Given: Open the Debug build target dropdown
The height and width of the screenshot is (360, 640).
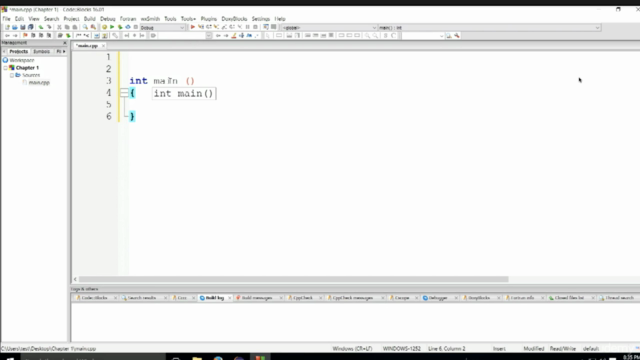Looking at the screenshot, I should click(x=162, y=27).
